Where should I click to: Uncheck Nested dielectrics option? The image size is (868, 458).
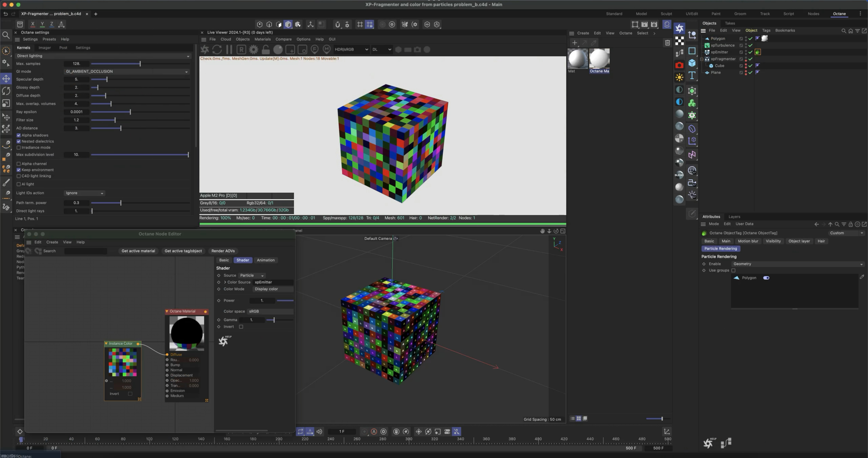click(19, 142)
